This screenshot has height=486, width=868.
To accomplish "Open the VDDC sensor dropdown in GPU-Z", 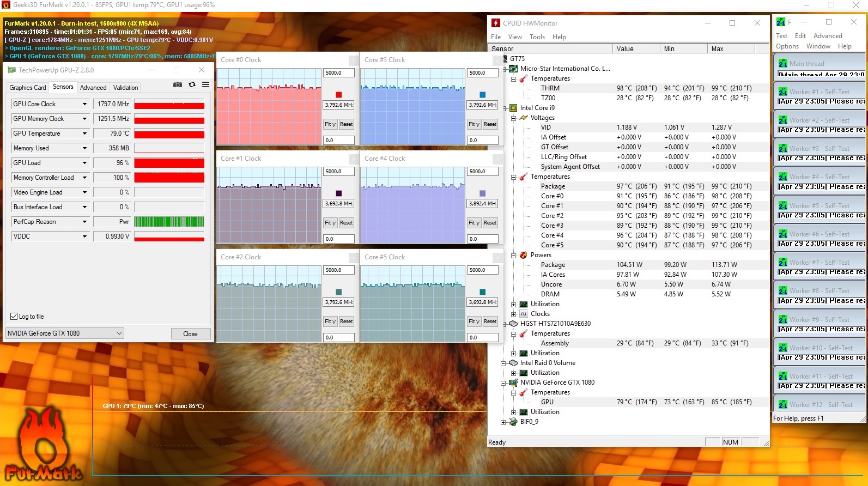I will click(84, 236).
